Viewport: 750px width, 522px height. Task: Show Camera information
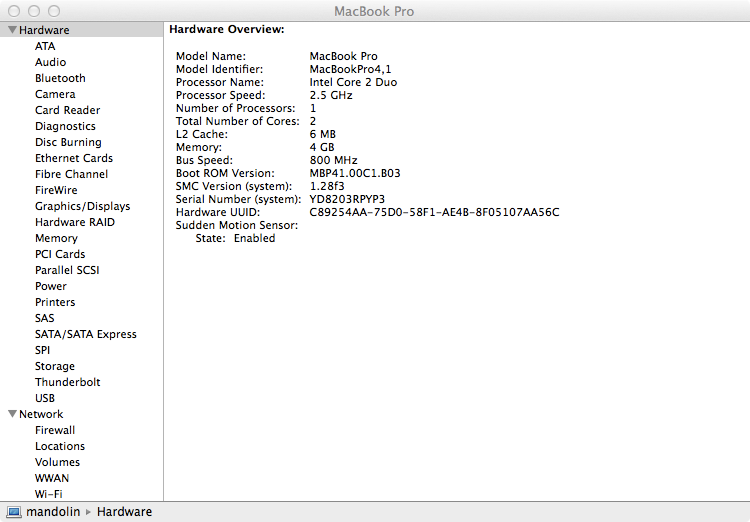(55, 94)
